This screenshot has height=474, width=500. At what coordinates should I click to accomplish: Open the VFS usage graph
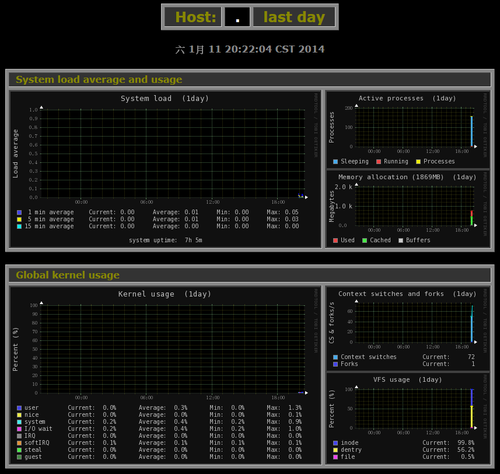(x=408, y=418)
